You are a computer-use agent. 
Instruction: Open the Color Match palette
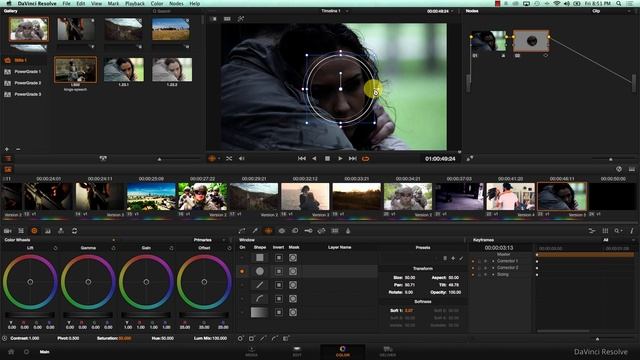tap(21, 231)
